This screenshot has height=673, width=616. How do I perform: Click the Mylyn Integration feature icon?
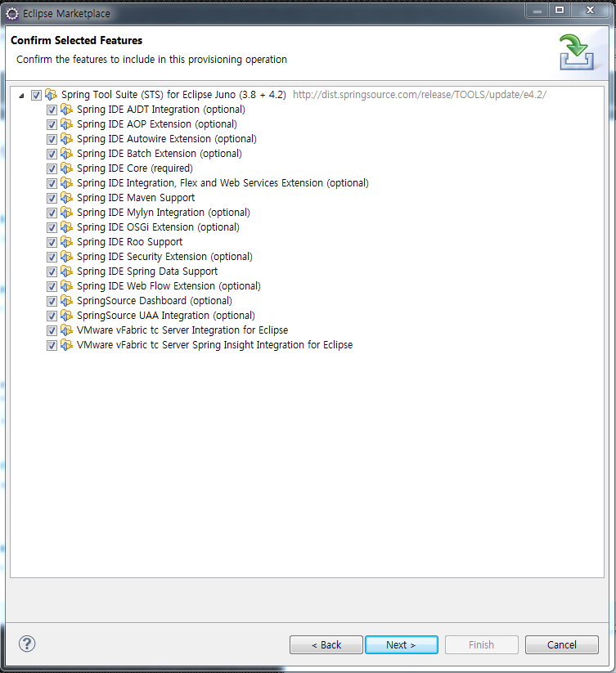coord(66,212)
